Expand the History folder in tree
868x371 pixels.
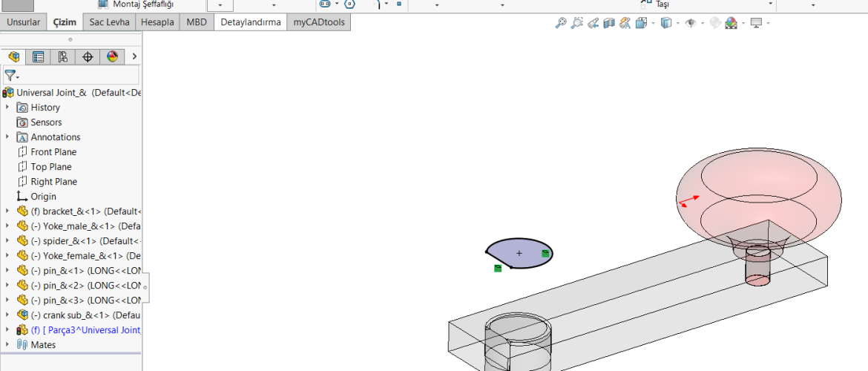click(x=7, y=108)
